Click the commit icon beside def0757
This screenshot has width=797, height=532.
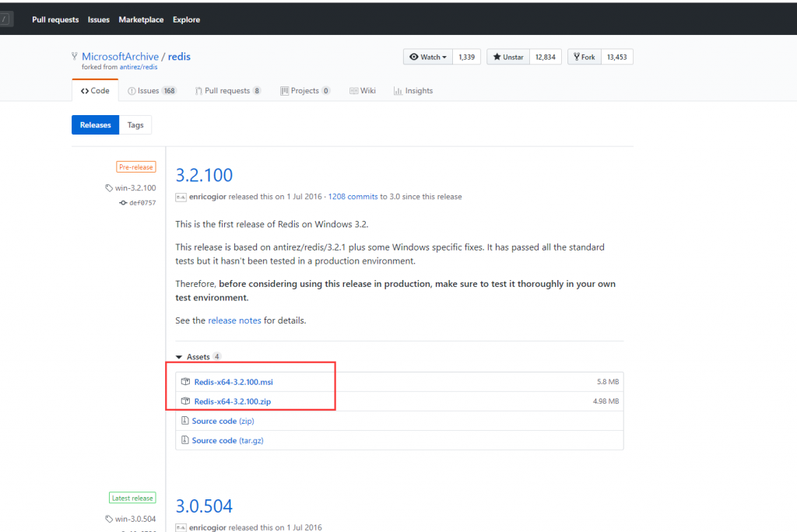click(123, 203)
